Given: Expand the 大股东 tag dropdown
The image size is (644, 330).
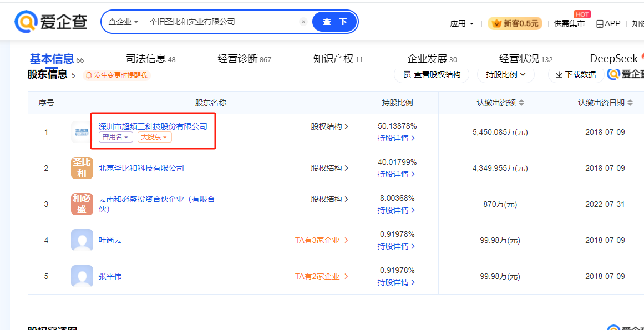Looking at the screenshot, I should [x=154, y=137].
